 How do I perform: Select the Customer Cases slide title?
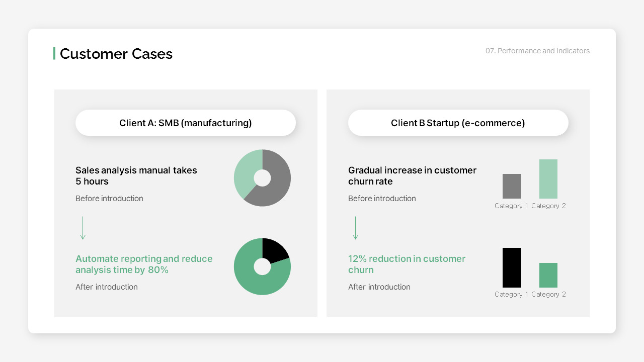pyautogui.click(x=116, y=54)
